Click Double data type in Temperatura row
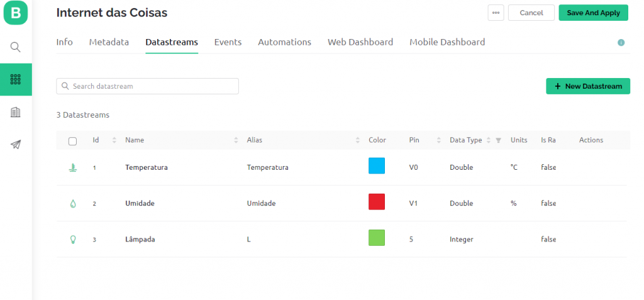The height and width of the screenshot is (300, 644). click(x=461, y=168)
